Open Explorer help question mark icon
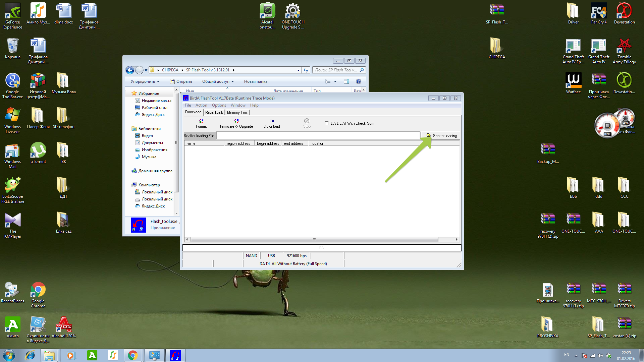Image resolution: width=644 pixels, height=362 pixels. pyautogui.click(x=359, y=81)
